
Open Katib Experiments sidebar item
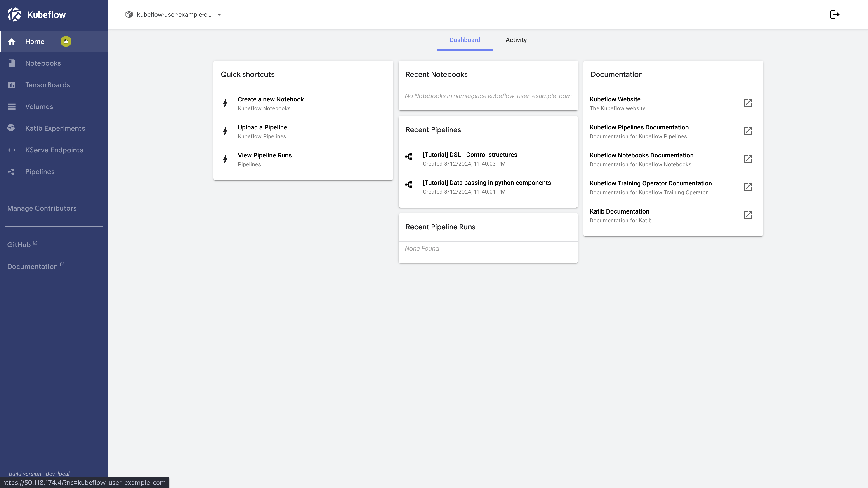click(x=55, y=128)
